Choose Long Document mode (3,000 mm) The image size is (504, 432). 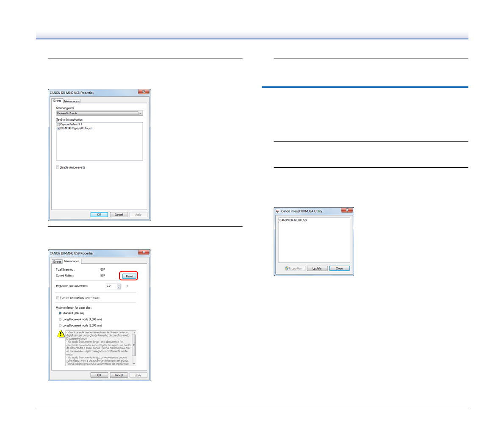tap(60, 326)
